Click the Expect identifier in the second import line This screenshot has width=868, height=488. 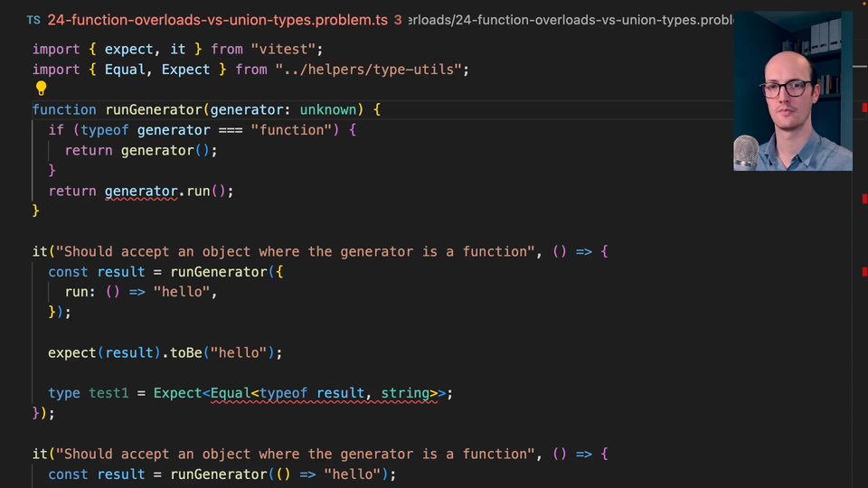tap(186, 69)
